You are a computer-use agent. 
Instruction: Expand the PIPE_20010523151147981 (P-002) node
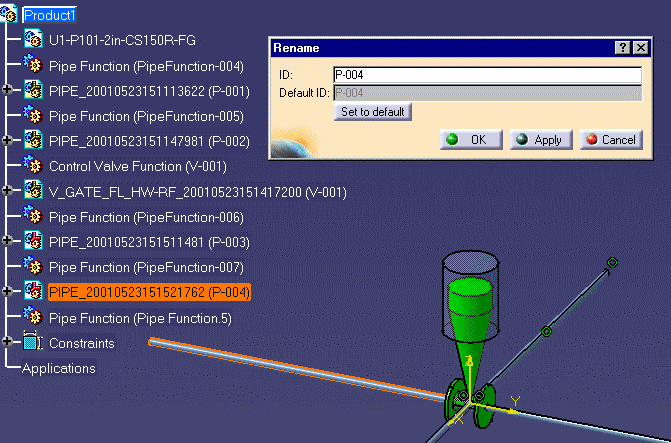tap(8, 141)
